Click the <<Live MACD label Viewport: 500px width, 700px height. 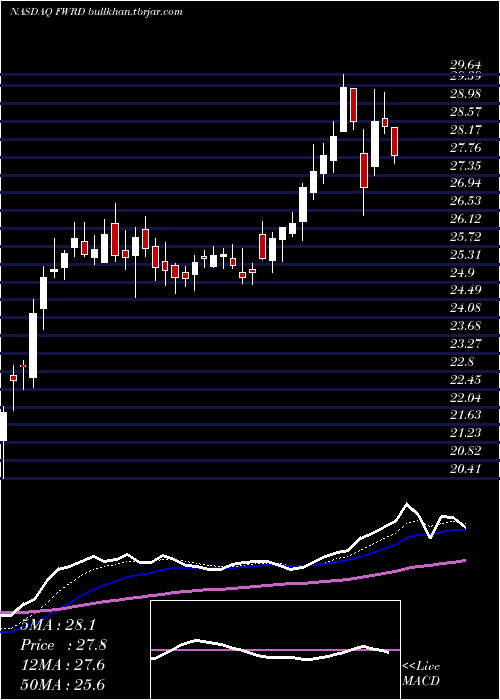tap(421, 674)
